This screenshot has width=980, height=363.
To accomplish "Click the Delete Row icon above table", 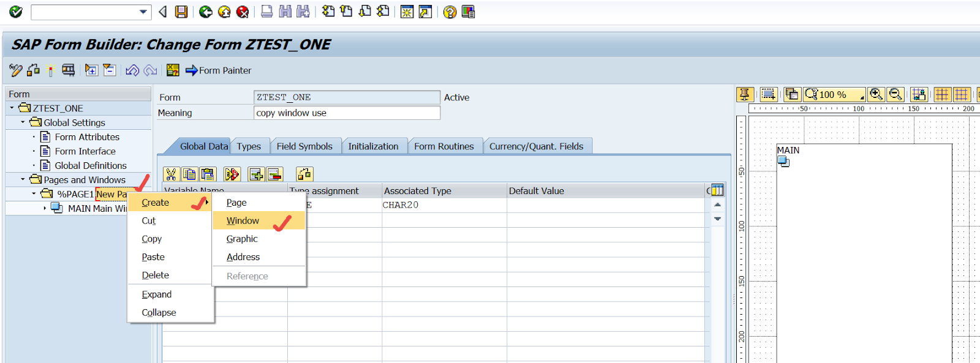I will point(274,174).
